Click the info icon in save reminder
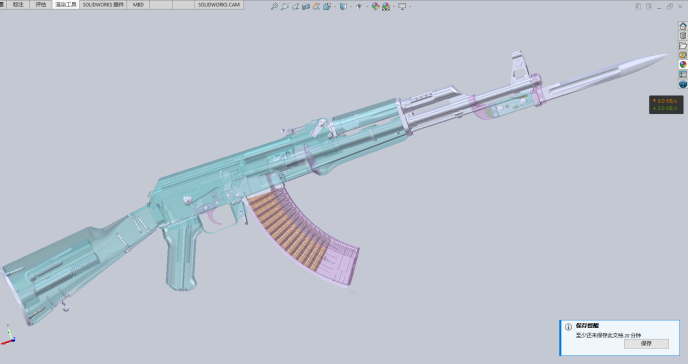 tap(568, 327)
